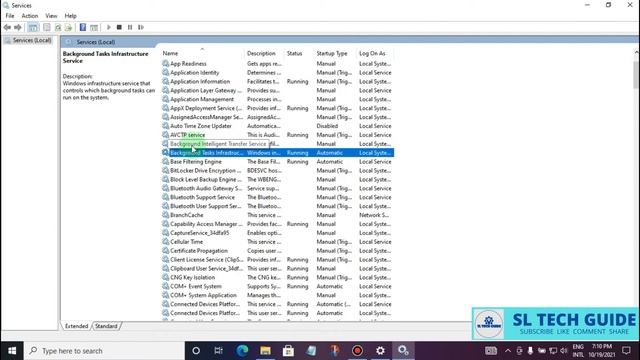Screen dimensions: 640x360
Task: Select the Bluetooth Support Service row
Action: pyautogui.click(x=278, y=197)
